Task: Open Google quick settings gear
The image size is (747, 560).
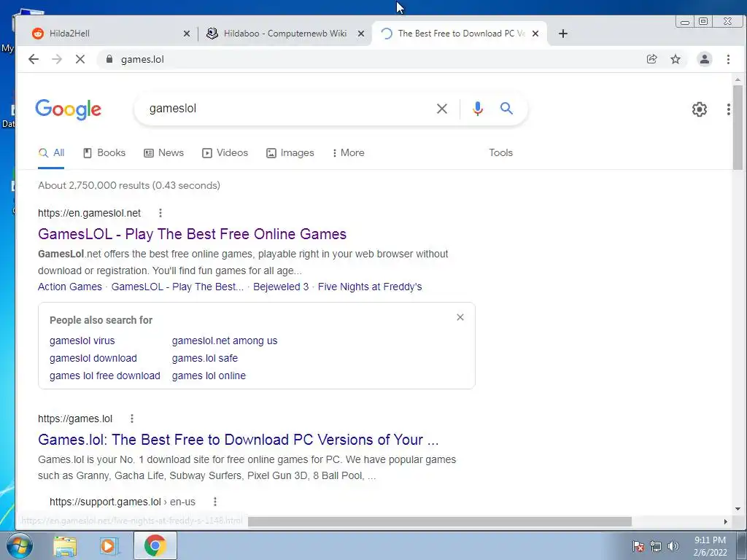Action: click(x=700, y=109)
